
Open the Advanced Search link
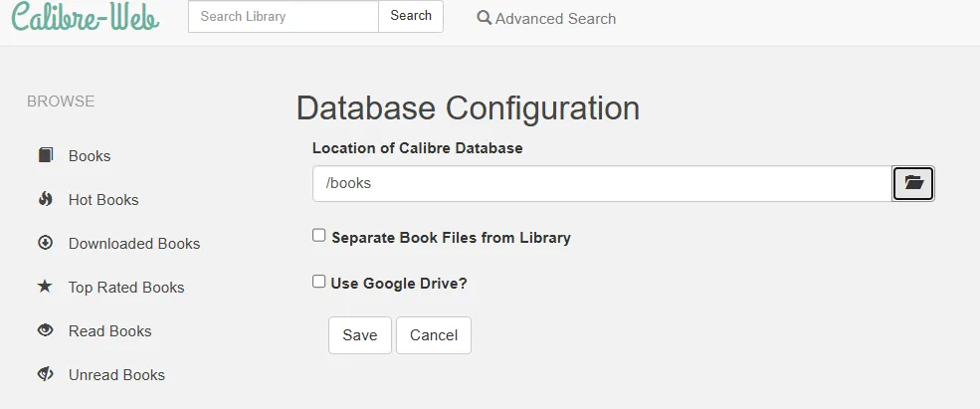(x=555, y=18)
